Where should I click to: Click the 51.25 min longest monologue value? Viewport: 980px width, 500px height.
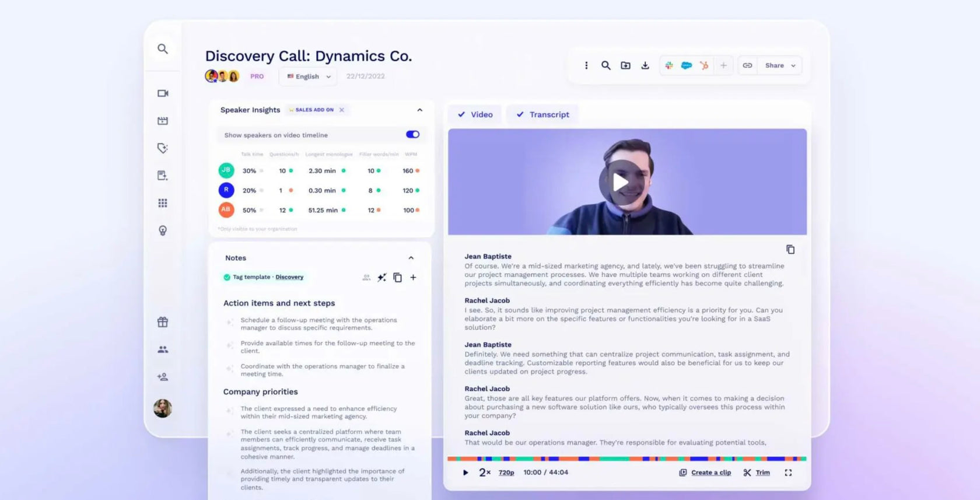click(x=323, y=210)
